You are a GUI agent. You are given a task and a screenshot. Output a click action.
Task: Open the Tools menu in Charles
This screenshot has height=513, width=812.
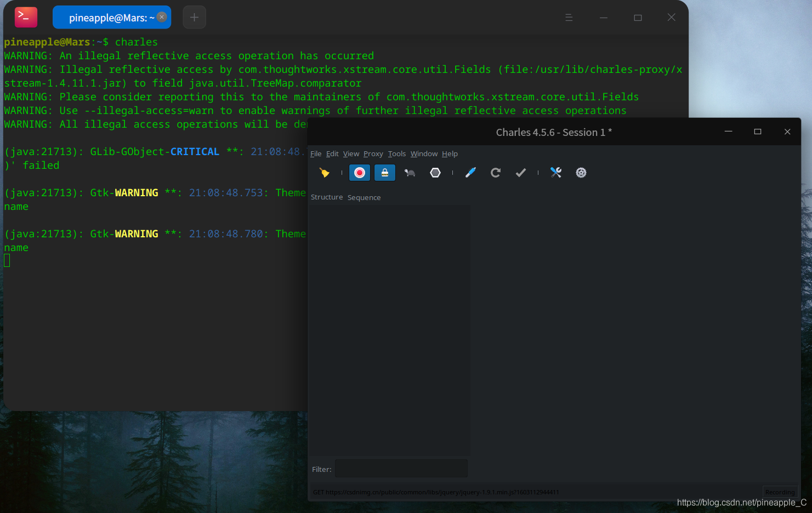coord(397,154)
